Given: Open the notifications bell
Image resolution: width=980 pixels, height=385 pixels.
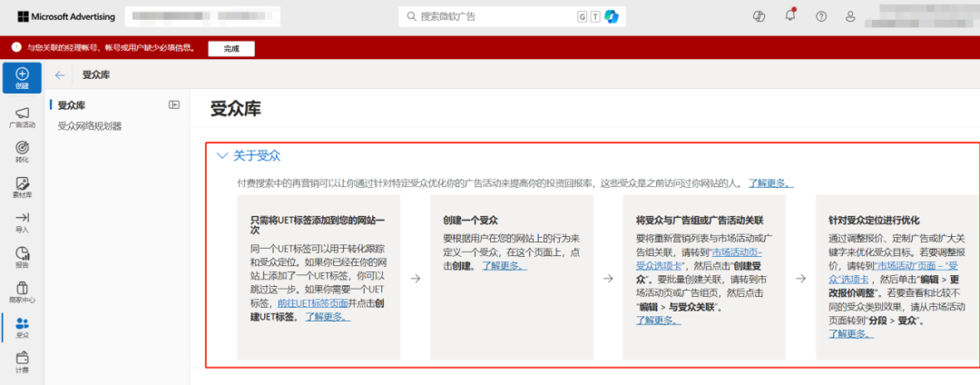Looking at the screenshot, I should click(x=790, y=16).
